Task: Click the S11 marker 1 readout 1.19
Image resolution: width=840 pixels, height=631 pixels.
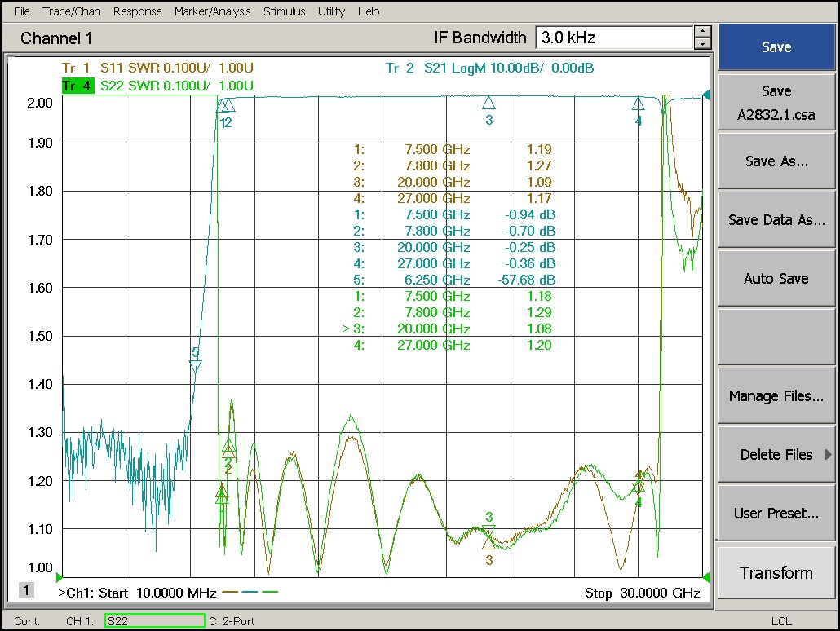Action: click(x=539, y=149)
